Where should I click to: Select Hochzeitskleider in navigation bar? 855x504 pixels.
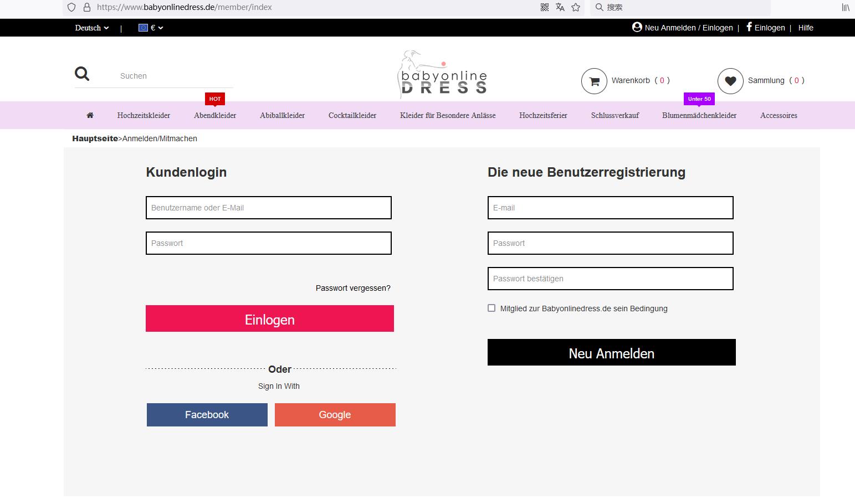tap(144, 115)
